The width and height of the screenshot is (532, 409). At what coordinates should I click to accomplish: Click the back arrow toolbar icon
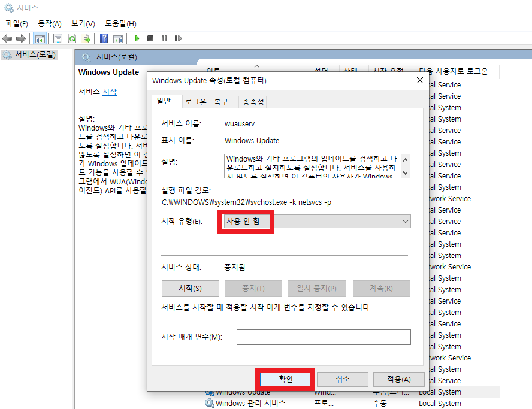click(x=7, y=39)
